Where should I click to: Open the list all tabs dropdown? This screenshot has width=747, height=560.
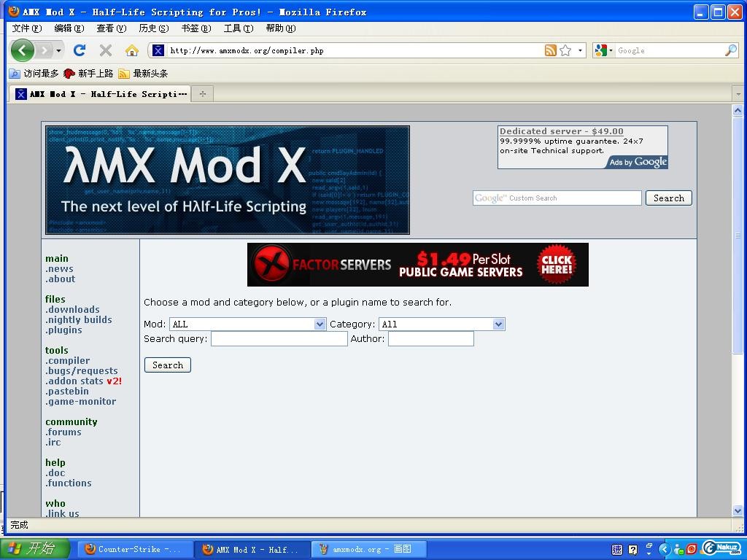(x=738, y=94)
